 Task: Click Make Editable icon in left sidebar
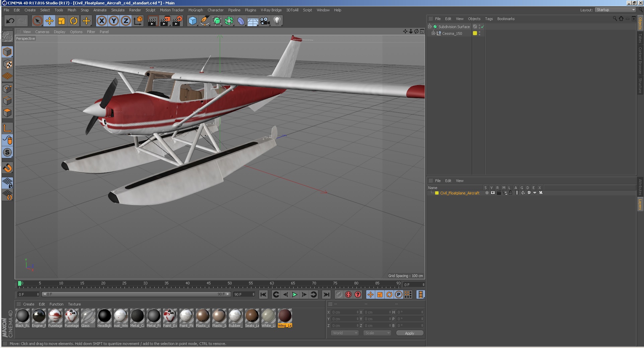[x=7, y=36]
